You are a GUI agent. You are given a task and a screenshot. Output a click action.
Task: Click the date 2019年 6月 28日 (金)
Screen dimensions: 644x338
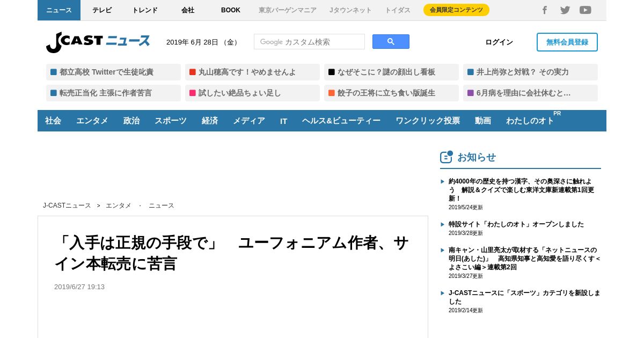203,42
